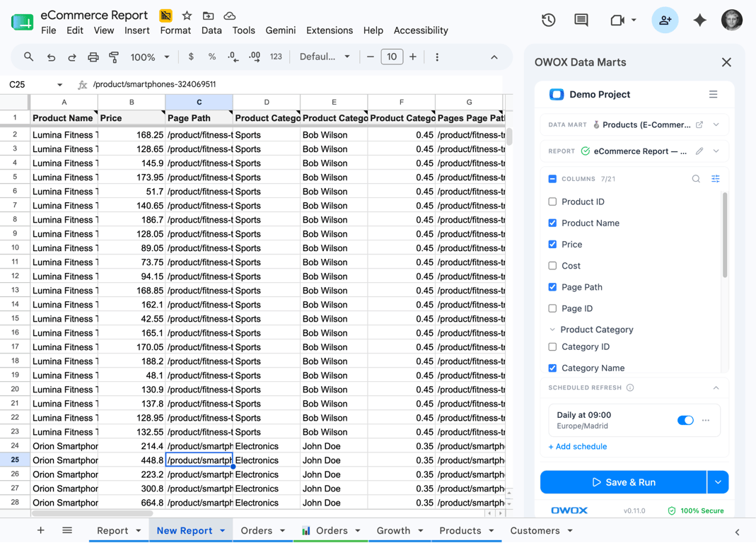This screenshot has width=756, height=543.
Task: Activate the paint format tool
Action: [x=114, y=57]
